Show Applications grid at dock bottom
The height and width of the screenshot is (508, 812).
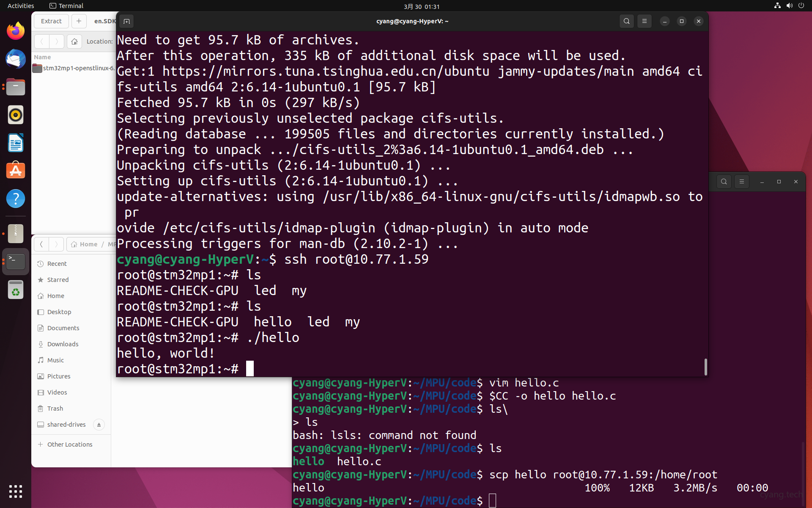(16, 491)
